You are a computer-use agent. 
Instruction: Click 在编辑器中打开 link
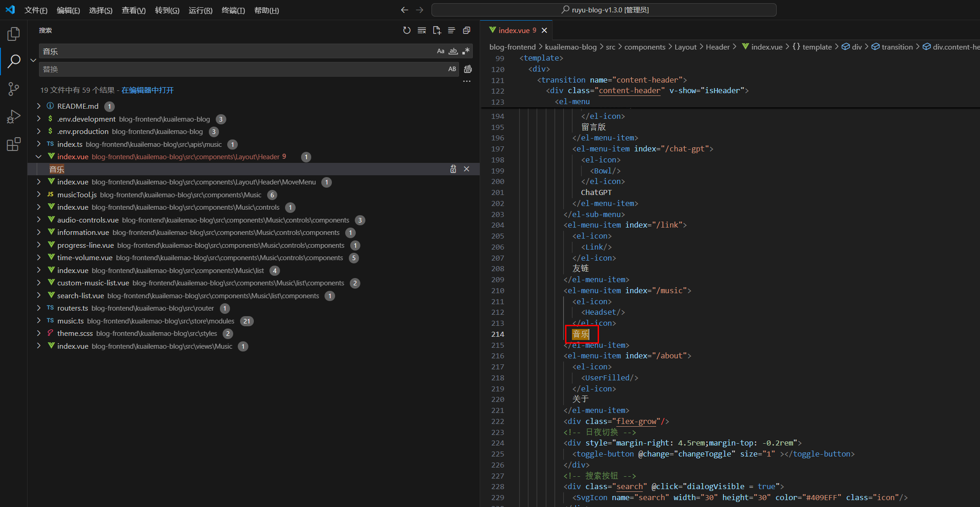147,90
